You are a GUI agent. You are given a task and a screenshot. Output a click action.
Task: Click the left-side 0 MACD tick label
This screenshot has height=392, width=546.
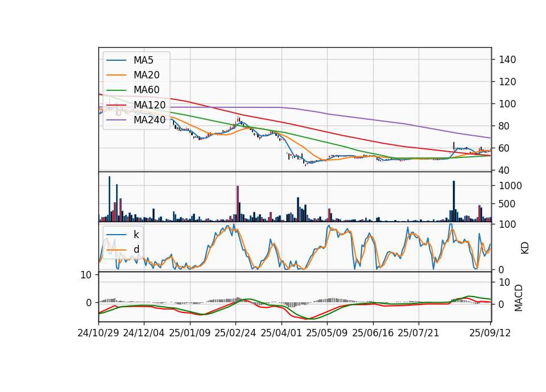(89, 303)
